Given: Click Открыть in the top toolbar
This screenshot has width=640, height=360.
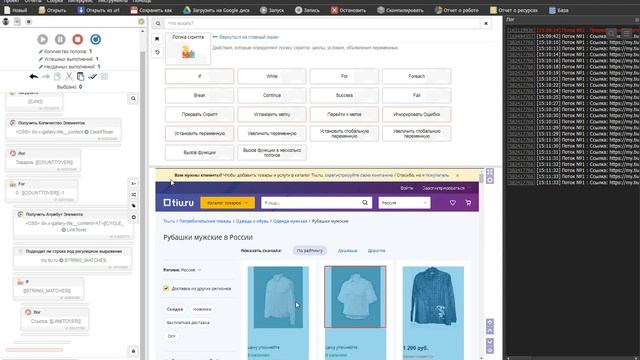Looking at the screenshot, I should [52, 10].
